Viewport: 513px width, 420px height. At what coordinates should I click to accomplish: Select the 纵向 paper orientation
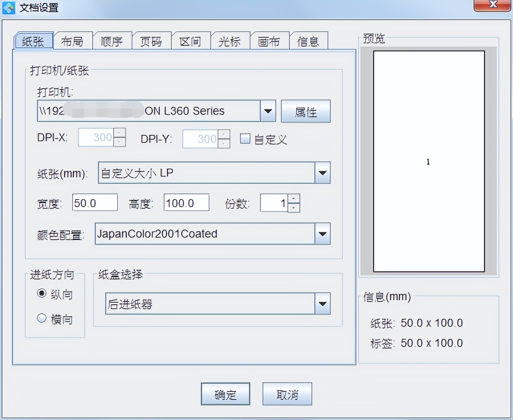coord(42,294)
